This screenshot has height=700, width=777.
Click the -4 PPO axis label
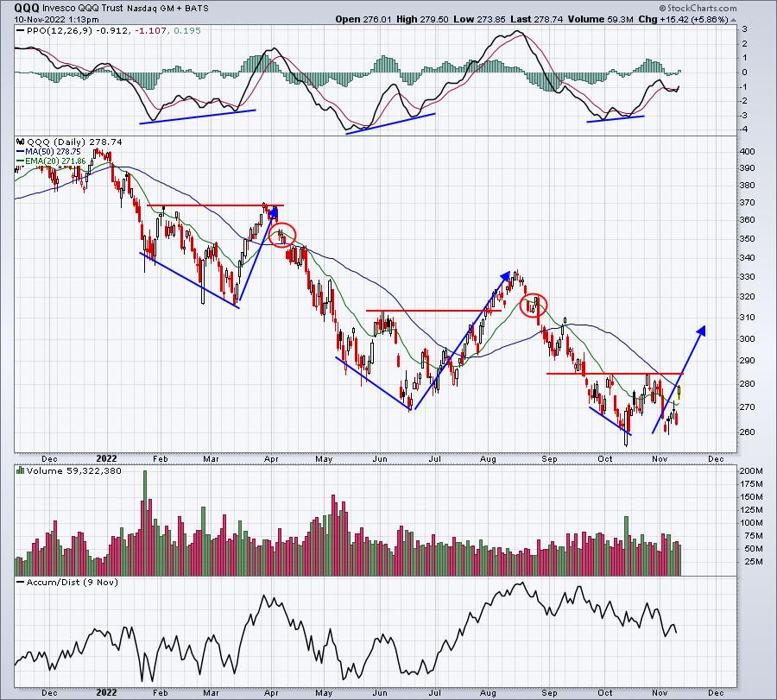[744, 129]
